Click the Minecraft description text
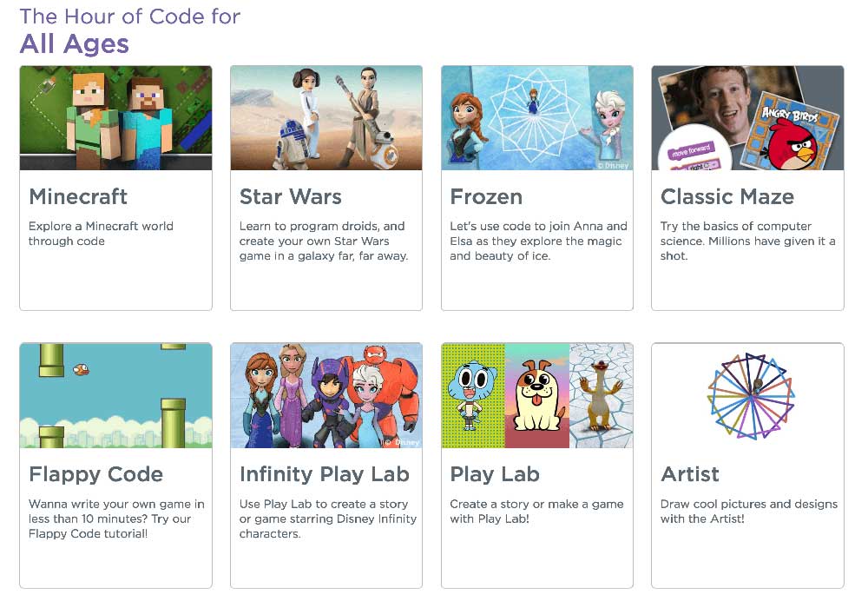Screen dimensions: 868x608 (101, 233)
